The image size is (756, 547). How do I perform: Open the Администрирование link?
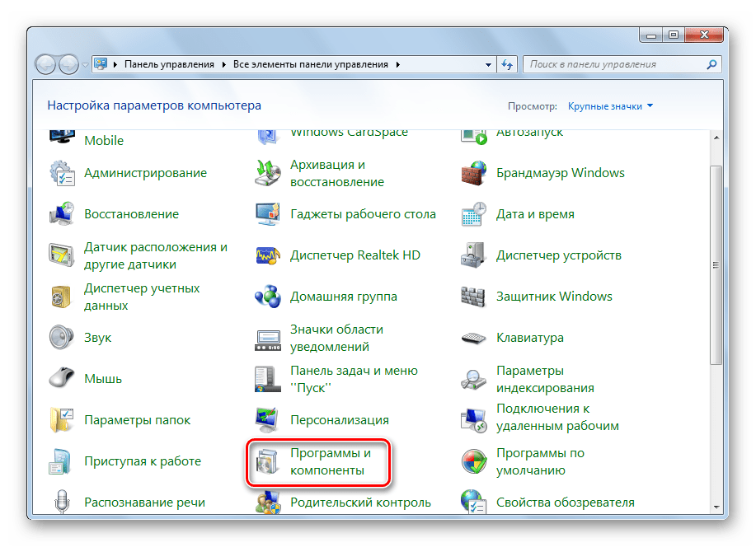(x=145, y=174)
